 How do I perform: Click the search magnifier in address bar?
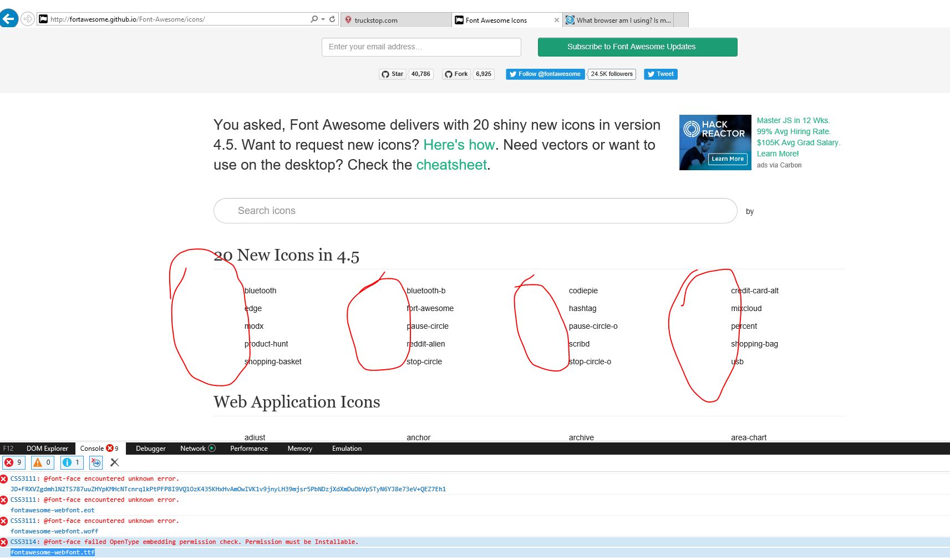click(x=314, y=19)
